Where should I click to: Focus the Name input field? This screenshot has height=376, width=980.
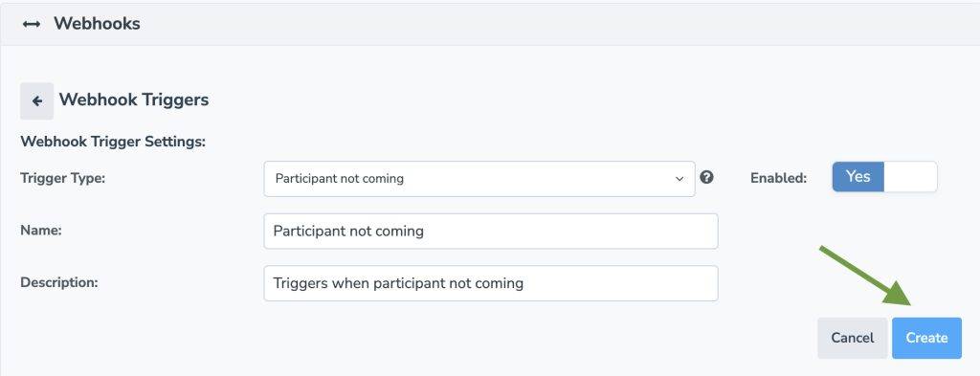[491, 232]
